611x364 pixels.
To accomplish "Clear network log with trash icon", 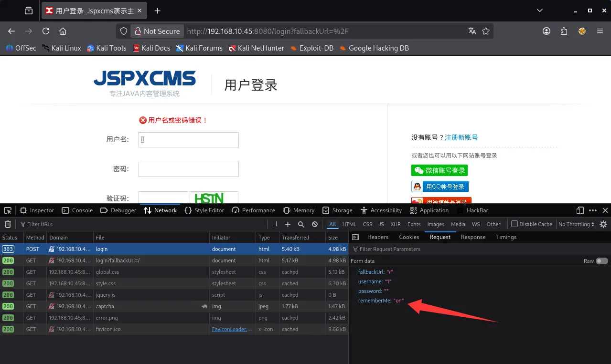I will pos(8,224).
